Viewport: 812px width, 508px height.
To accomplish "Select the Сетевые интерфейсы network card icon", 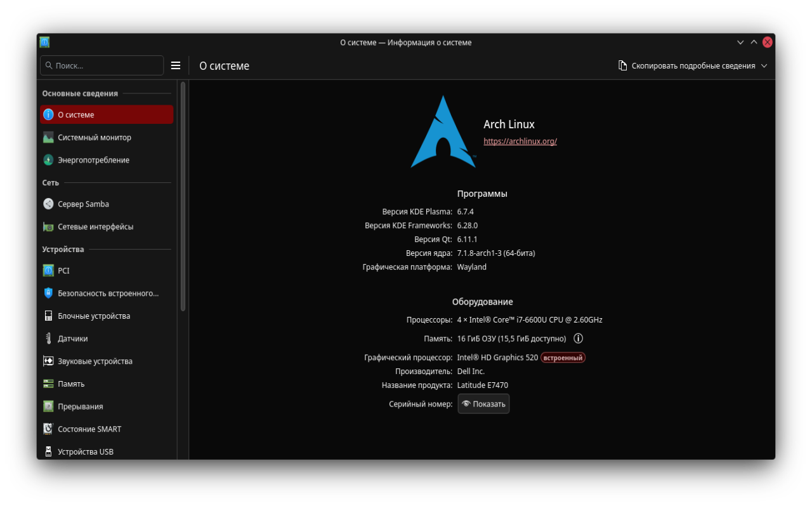I will coord(48,227).
